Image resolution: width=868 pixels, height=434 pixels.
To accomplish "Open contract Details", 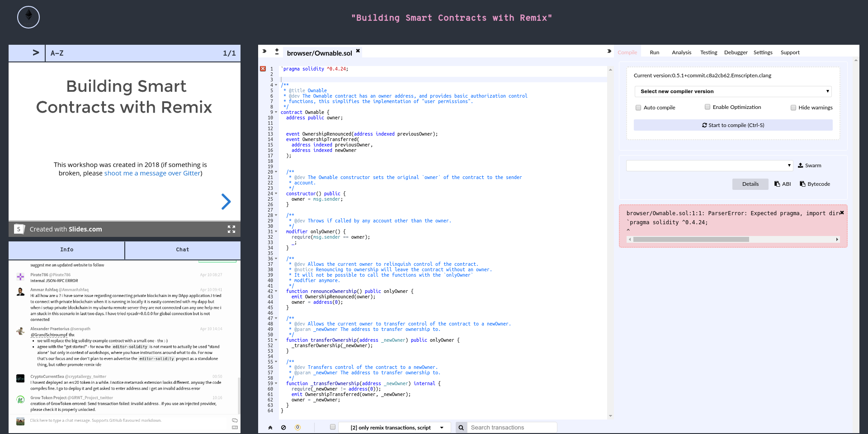I will click(x=750, y=184).
